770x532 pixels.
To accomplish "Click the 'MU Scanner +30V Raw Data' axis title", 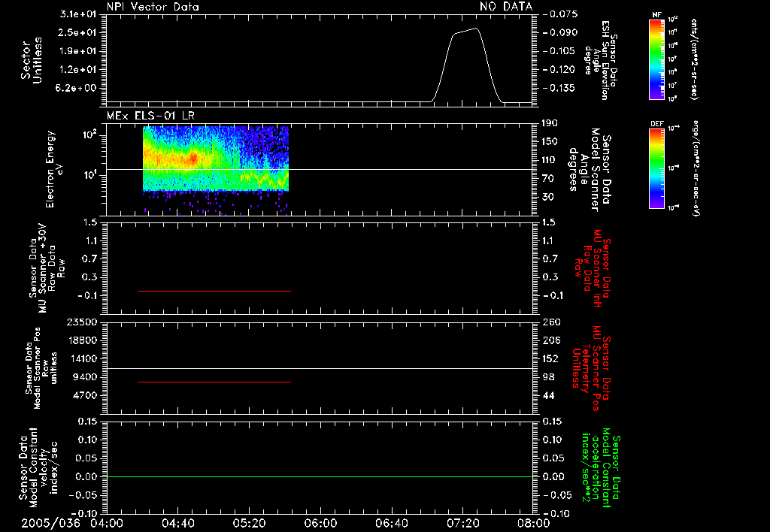I will coord(46,268).
